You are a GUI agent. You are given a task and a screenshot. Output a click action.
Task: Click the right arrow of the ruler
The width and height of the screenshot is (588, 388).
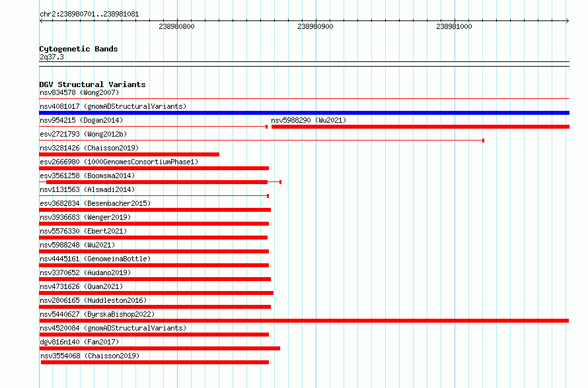click(x=568, y=20)
